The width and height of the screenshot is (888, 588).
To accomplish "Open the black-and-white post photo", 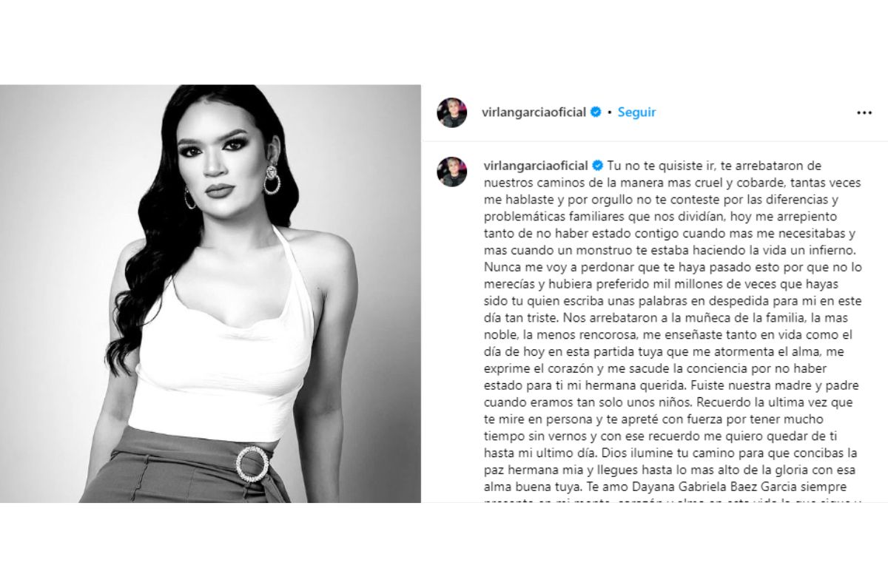I will 210,294.
